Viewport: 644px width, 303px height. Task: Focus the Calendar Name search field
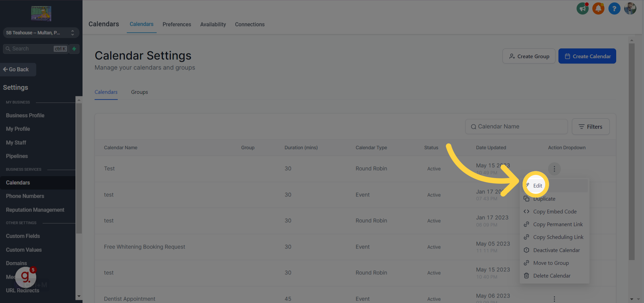pyautogui.click(x=516, y=127)
